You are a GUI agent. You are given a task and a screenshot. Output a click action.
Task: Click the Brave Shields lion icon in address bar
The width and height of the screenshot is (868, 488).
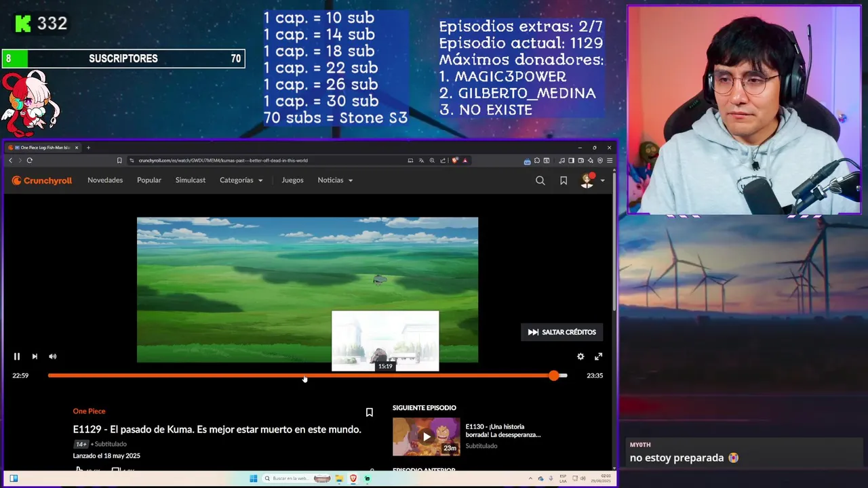tap(455, 161)
